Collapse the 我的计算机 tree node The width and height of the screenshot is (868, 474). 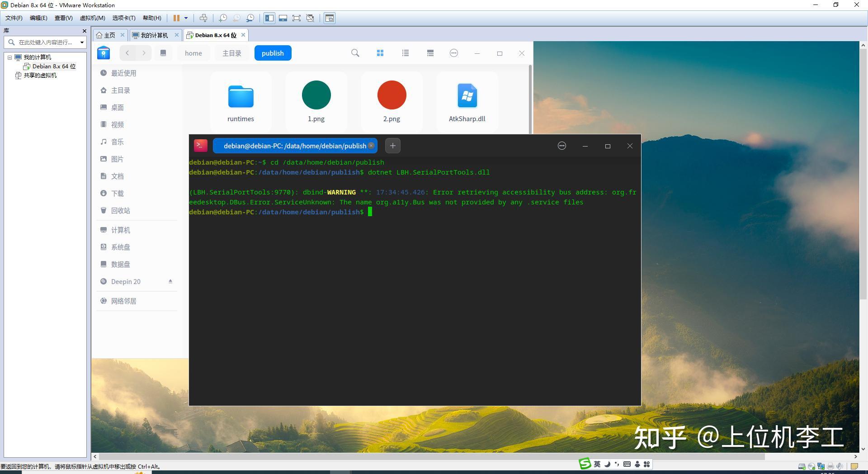pos(10,57)
